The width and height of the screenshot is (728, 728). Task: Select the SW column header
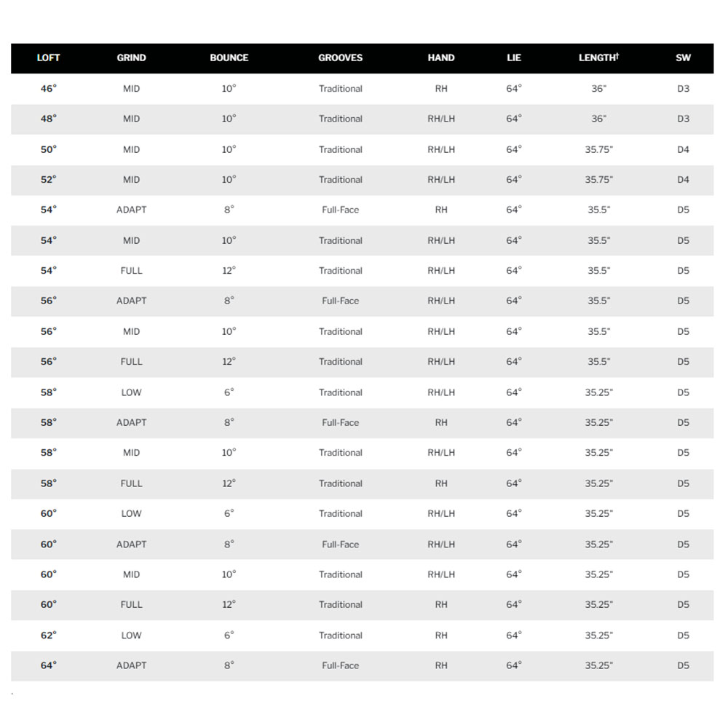coord(683,58)
